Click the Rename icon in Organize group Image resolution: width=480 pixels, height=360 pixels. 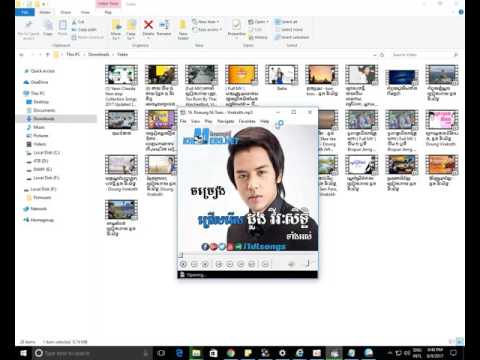click(x=164, y=24)
